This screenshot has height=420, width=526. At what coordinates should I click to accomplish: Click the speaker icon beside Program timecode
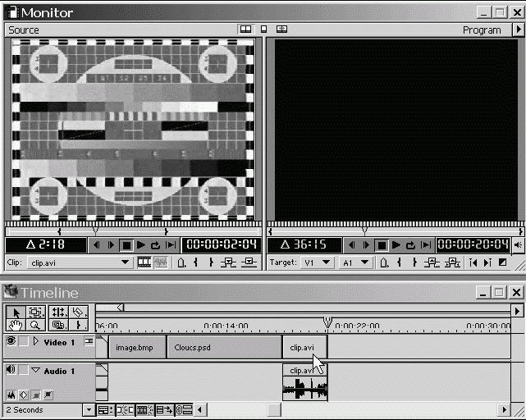(x=518, y=244)
